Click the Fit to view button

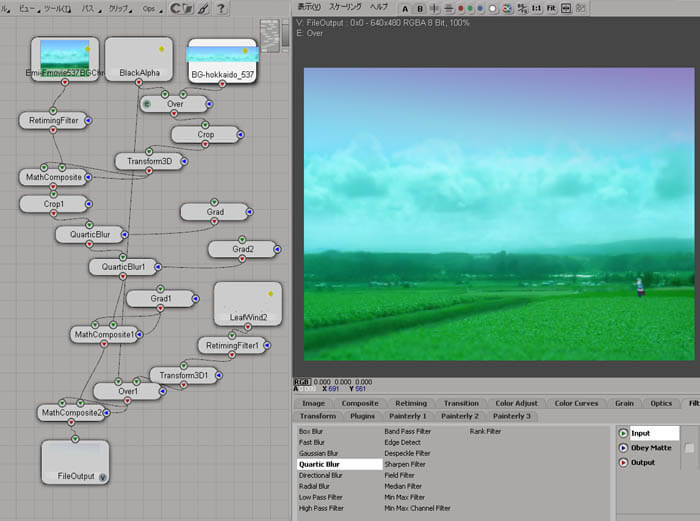[552, 9]
